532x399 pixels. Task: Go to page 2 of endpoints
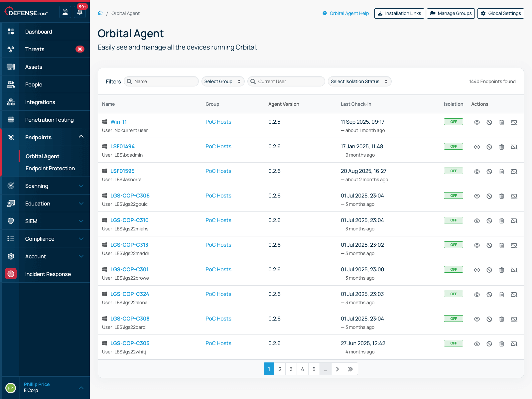pyautogui.click(x=280, y=369)
